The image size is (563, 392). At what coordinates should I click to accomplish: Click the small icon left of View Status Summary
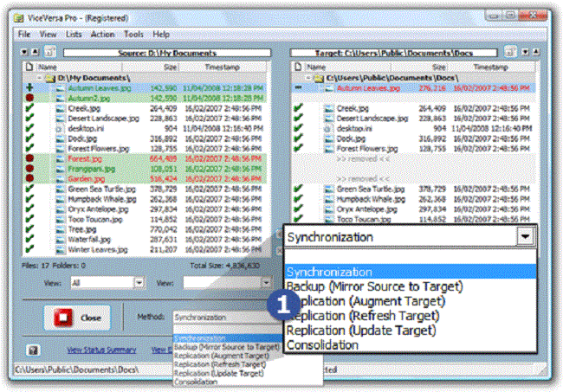34,350
